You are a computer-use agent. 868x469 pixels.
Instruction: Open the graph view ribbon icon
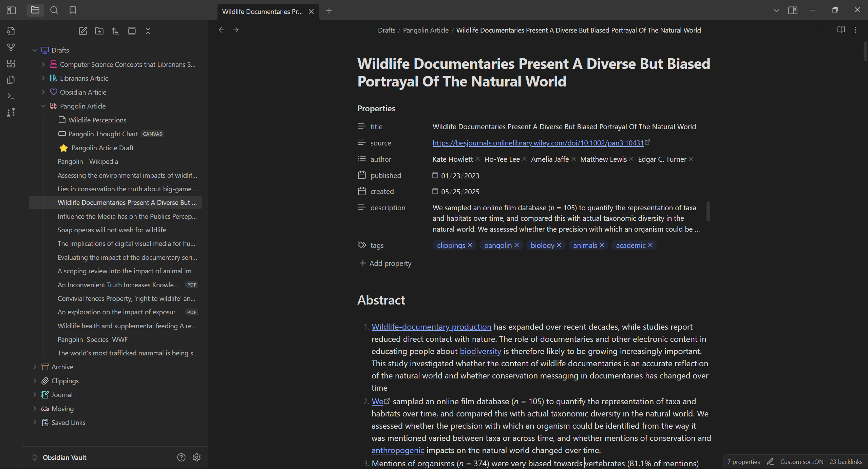click(11, 47)
